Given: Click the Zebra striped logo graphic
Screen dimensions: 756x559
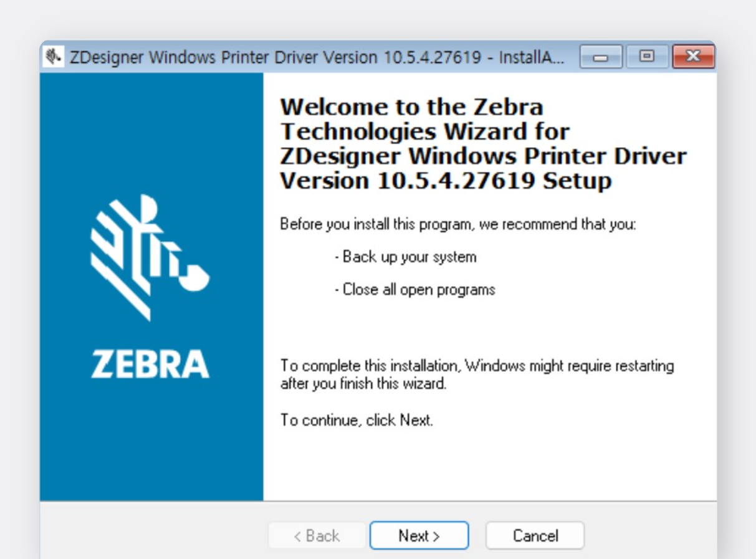Looking at the screenshot, I should (149, 256).
